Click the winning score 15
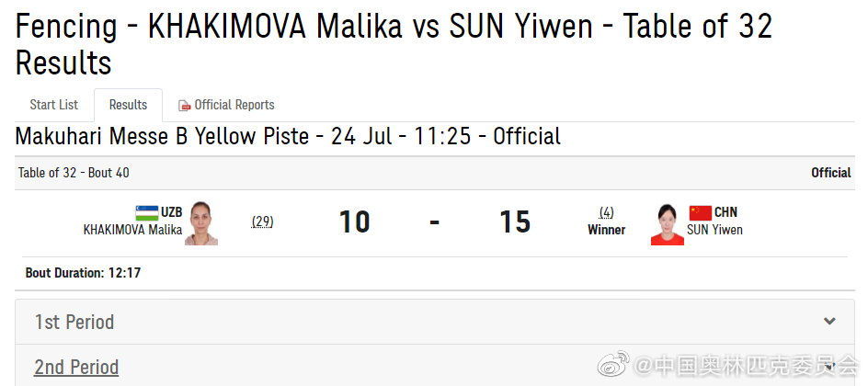 click(515, 222)
